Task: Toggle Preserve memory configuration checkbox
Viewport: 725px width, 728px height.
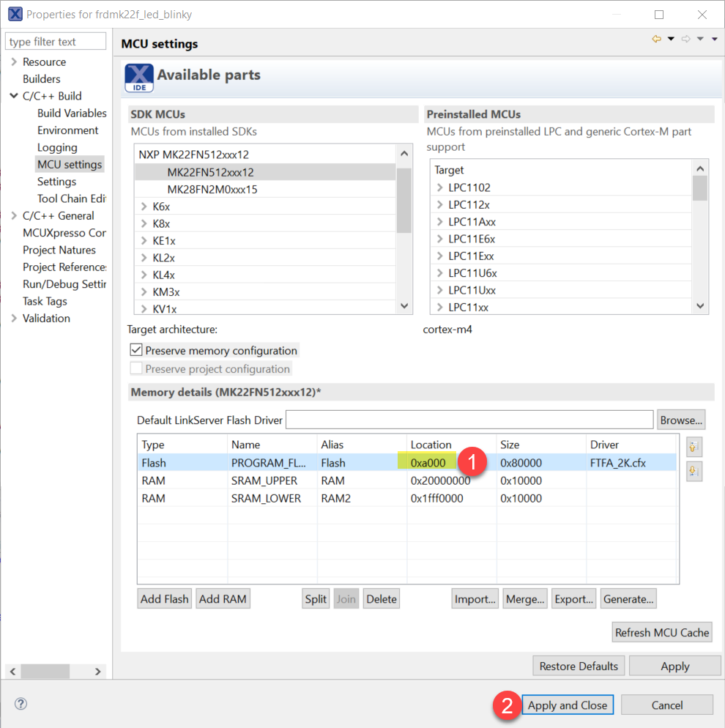Action: point(136,350)
